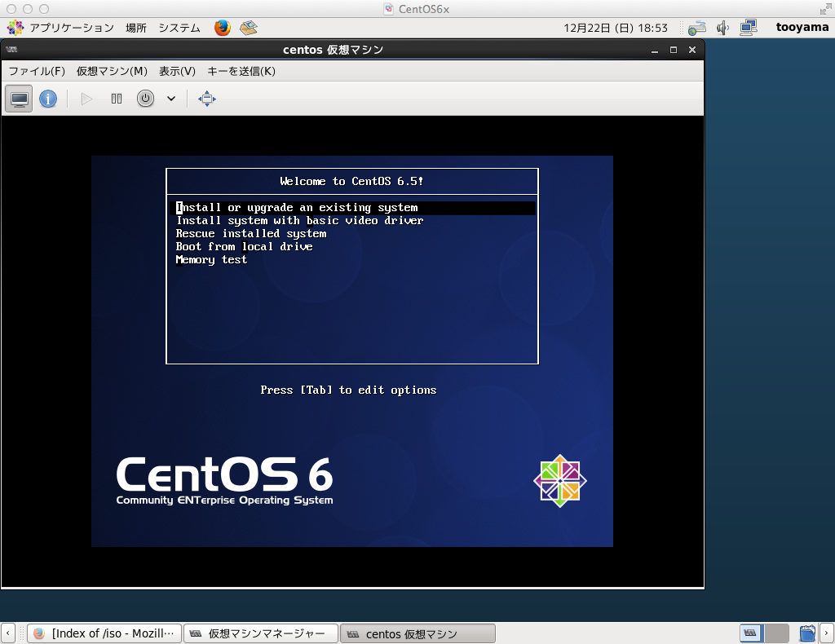Minimize the centos 仮想マシン window
Image resolution: width=835 pixels, height=644 pixels.
click(655, 50)
